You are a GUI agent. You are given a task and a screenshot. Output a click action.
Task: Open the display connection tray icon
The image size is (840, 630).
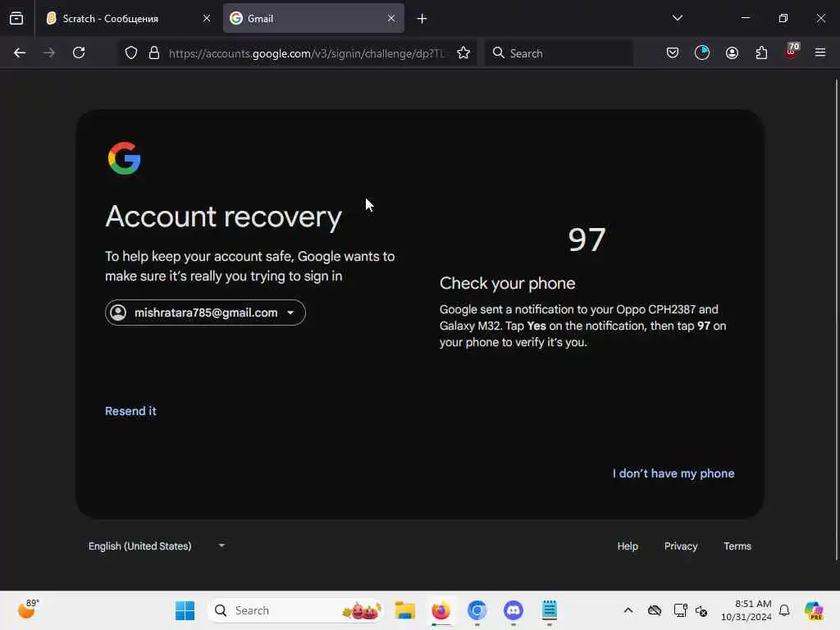pos(680,610)
